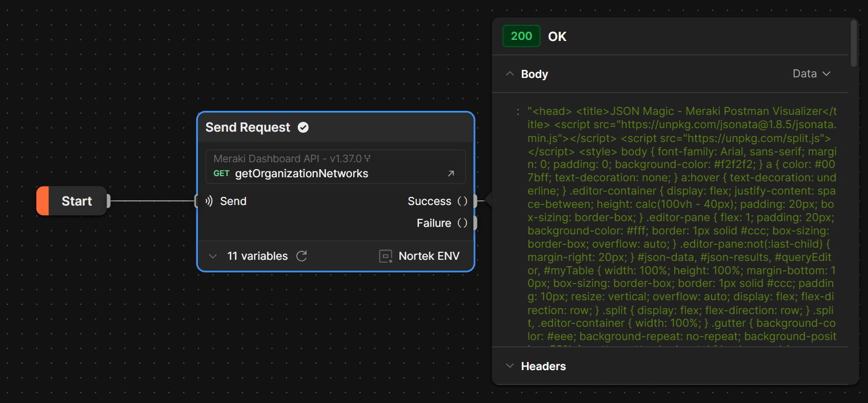Click the 200 status code badge
868x403 pixels.
pyautogui.click(x=521, y=36)
